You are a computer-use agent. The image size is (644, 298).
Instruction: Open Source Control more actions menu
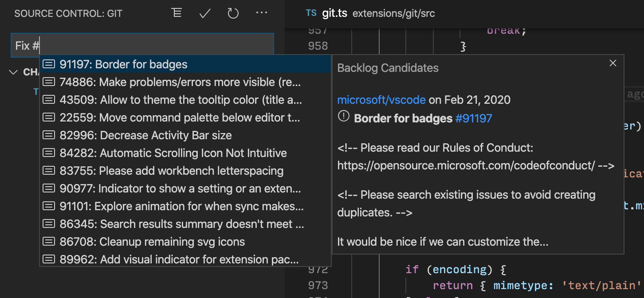coord(261,13)
